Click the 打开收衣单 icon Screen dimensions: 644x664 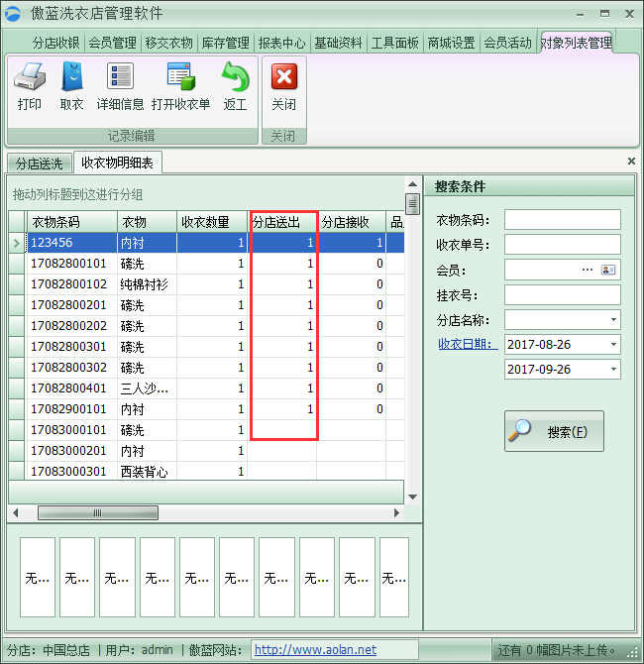pyautogui.click(x=180, y=76)
